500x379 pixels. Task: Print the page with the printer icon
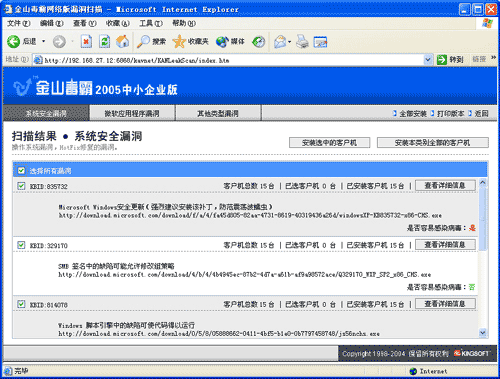coord(303,42)
